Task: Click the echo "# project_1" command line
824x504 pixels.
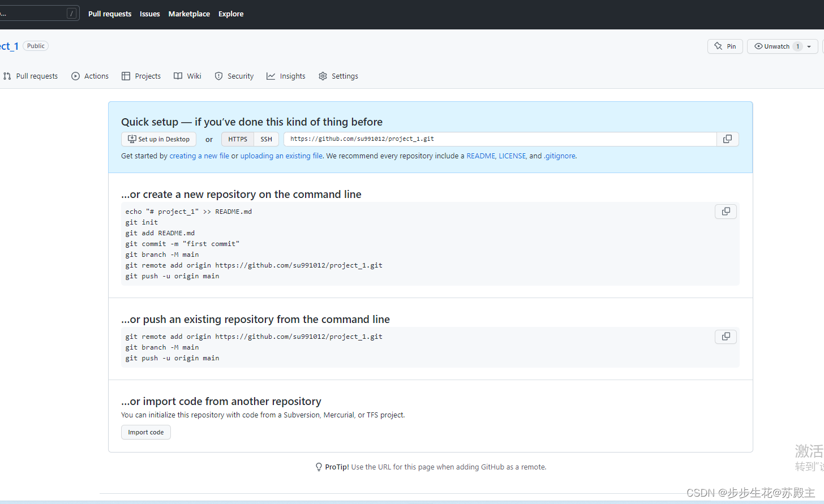Action: coord(188,212)
